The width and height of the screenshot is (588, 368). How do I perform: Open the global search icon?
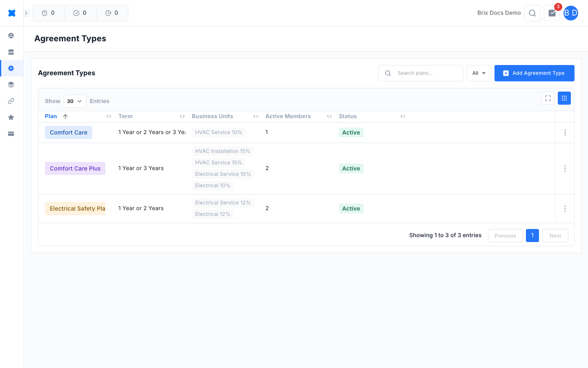532,13
